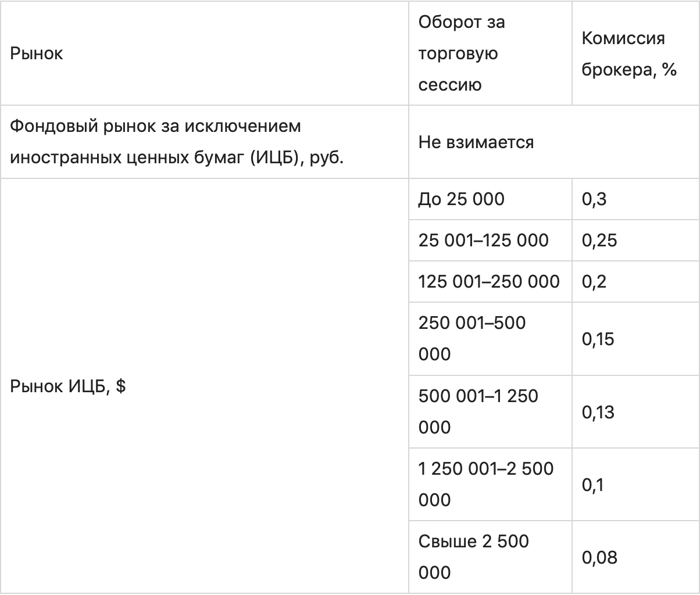Click the "250 001–500 000" turnover cell

[472, 338]
